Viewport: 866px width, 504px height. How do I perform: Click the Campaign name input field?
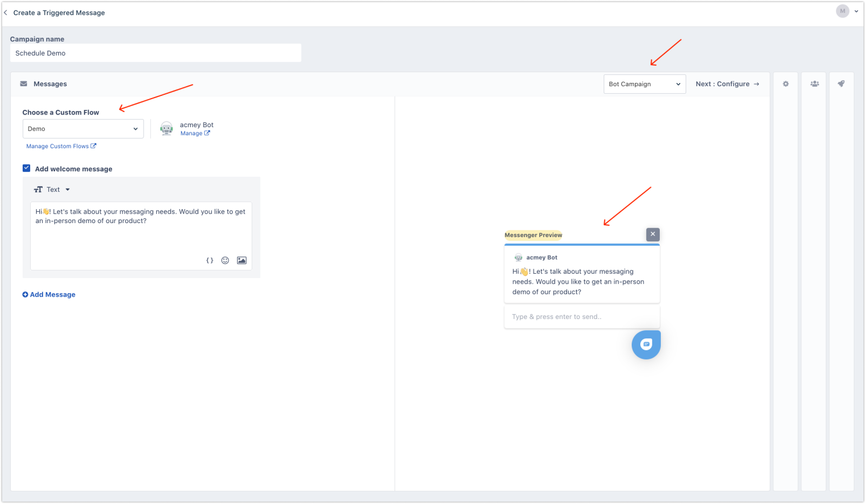(x=156, y=53)
